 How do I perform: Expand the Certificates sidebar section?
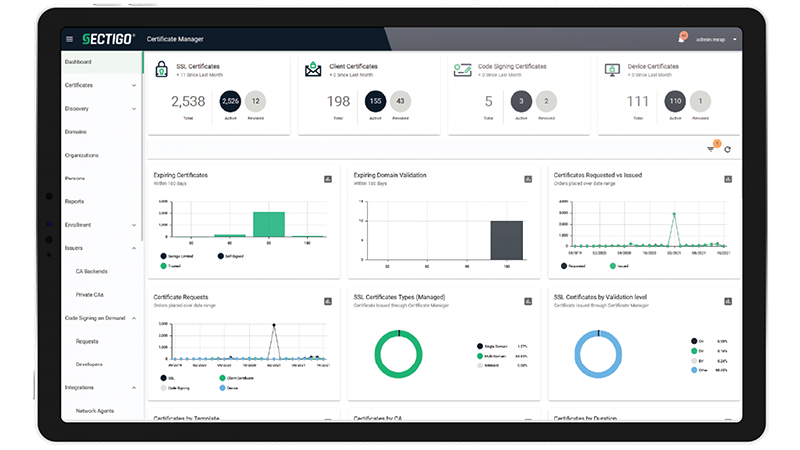pos(134,85)
